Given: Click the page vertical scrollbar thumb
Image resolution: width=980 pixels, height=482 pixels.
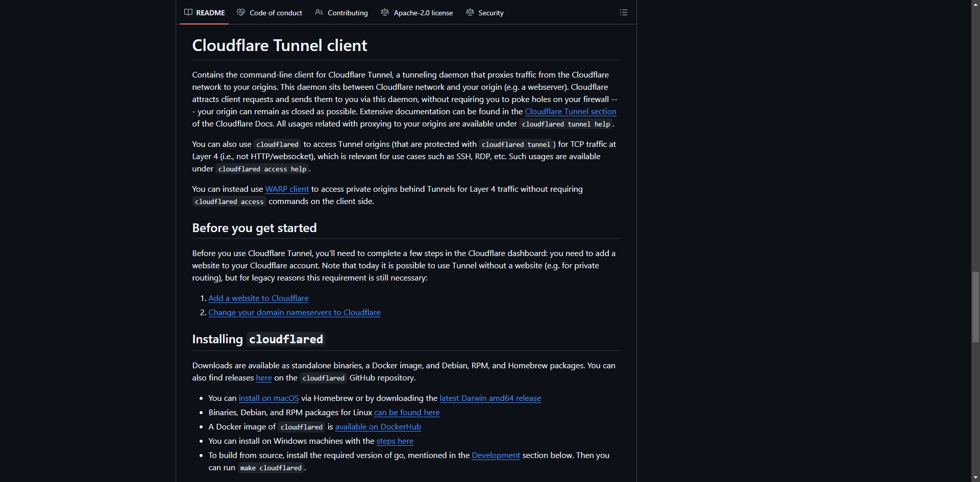Looking at the screenshot, I should pos(975,307).
